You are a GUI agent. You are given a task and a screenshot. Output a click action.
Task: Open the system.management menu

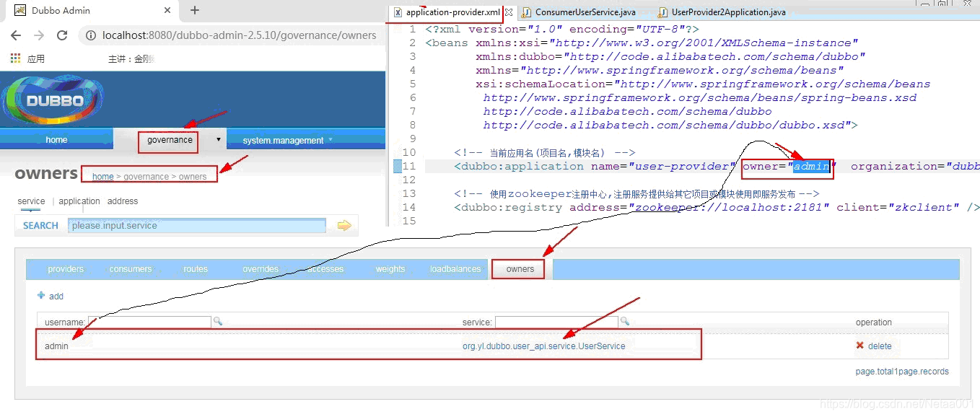coord(283,141)
